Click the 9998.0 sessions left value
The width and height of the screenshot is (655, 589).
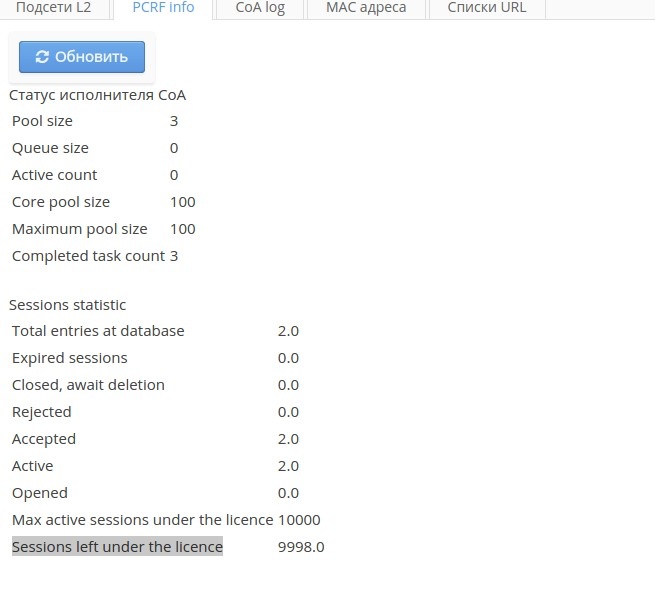pos(301,547)
